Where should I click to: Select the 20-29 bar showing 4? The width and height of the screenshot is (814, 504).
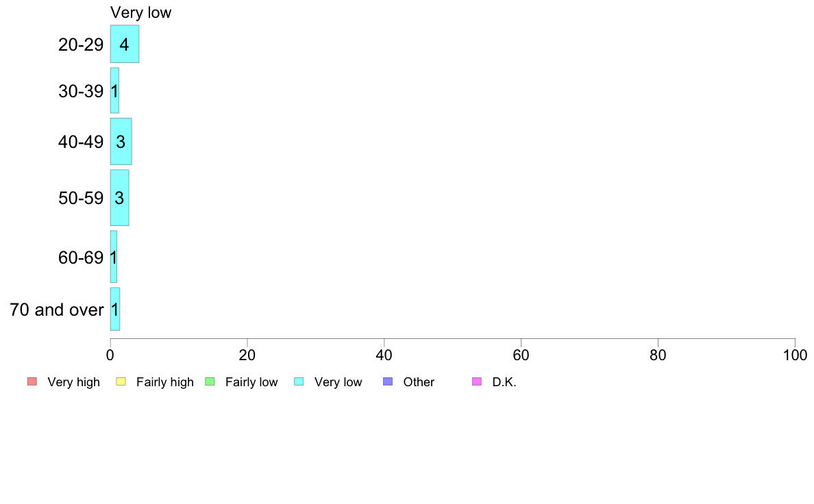tap(125, 44)
